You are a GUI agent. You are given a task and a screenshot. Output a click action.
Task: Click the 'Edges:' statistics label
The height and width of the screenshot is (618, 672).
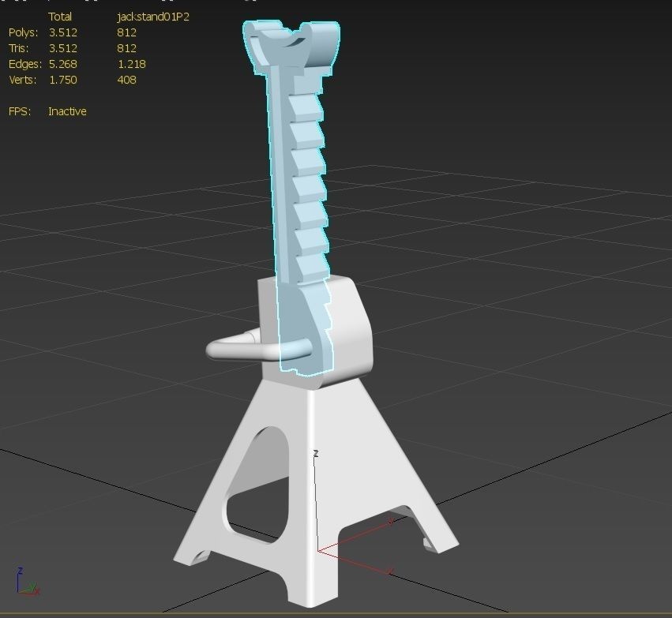click(25, 64)
